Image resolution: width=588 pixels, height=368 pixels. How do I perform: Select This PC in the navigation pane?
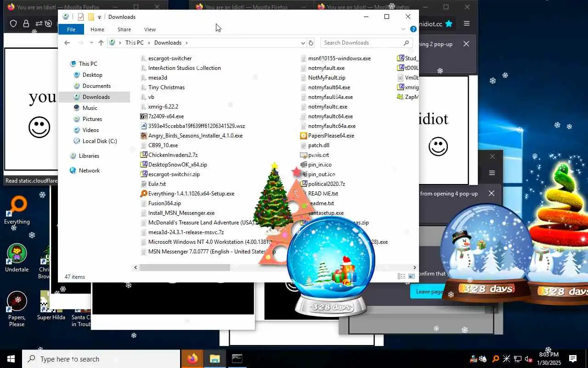[88, 64]
